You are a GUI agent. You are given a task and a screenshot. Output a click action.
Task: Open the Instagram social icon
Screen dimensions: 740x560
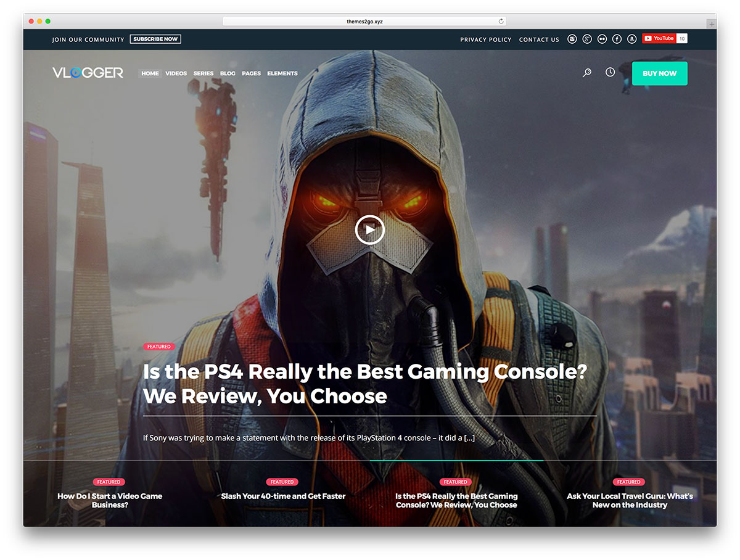pyautogui.click(x=572, y=39)
